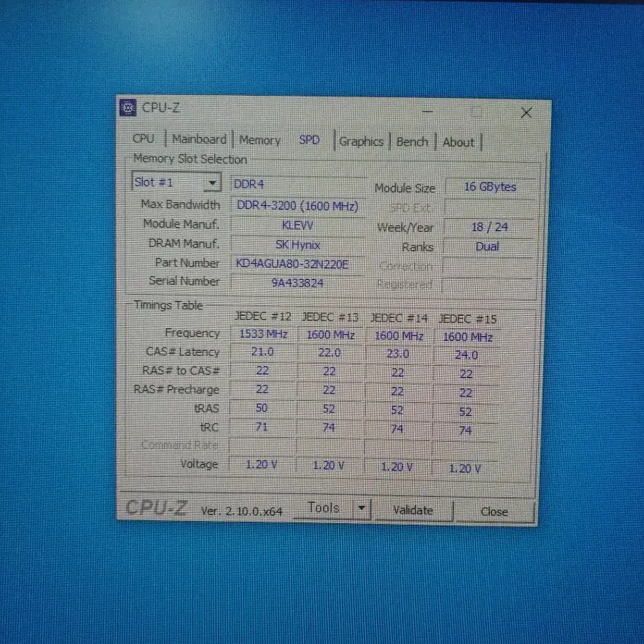Click the Close button

click(494, 511)
